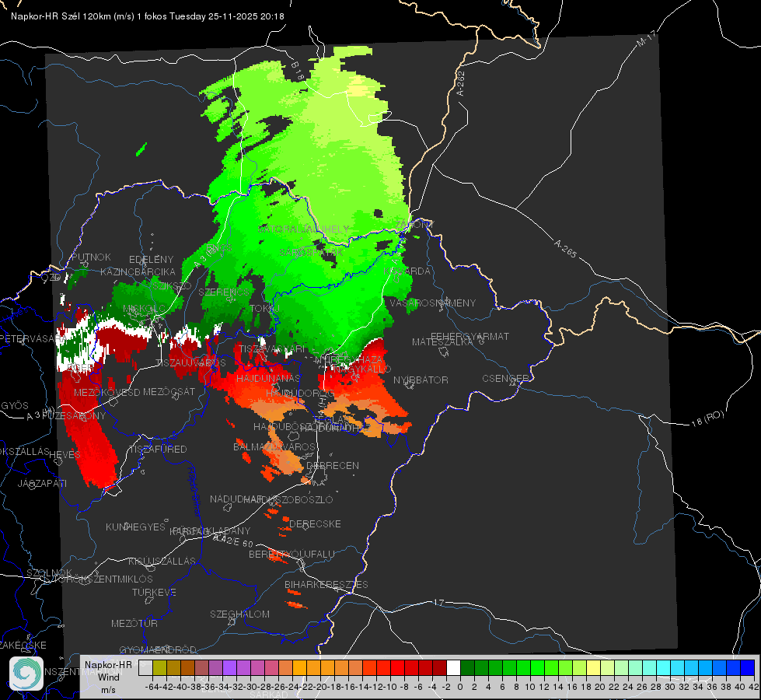Click the BERETTYOUJFALU label

291,555
